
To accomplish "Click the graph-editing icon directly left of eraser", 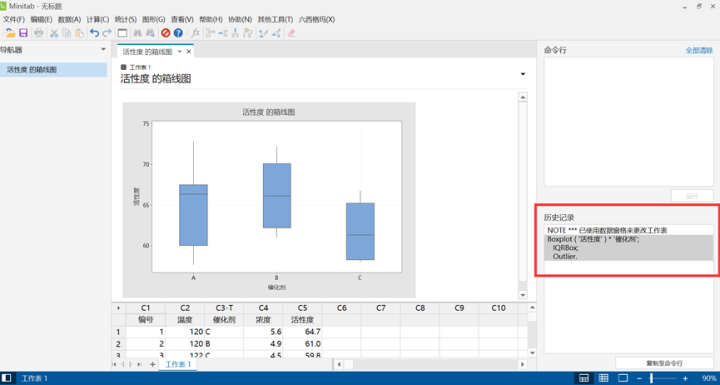I will pos(276,33).
